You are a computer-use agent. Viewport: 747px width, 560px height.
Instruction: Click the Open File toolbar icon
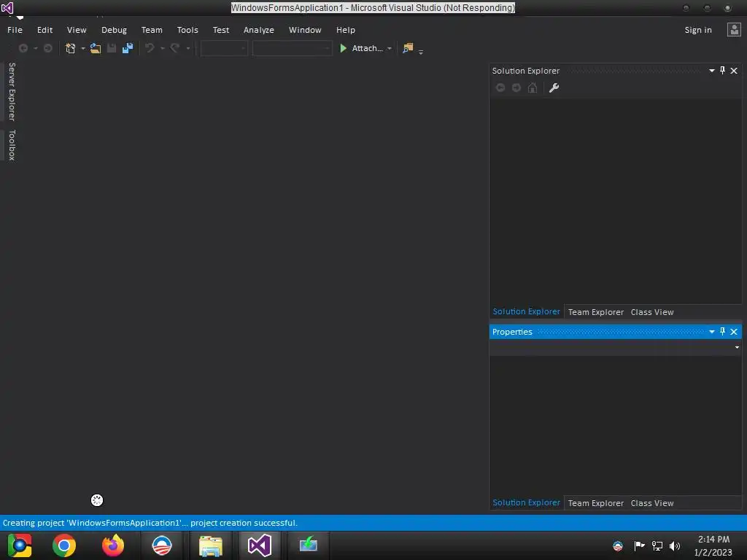[x=96, y=48]
